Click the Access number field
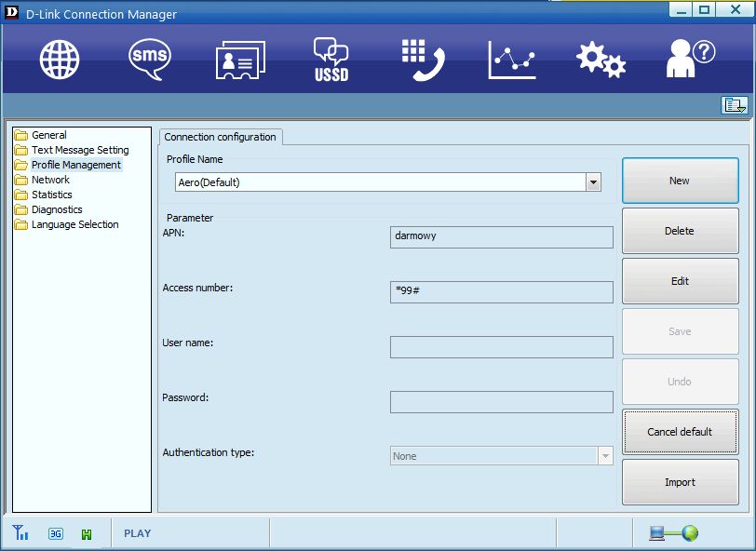756x551 pixels. pyautogui.click(x=502, y=292)
